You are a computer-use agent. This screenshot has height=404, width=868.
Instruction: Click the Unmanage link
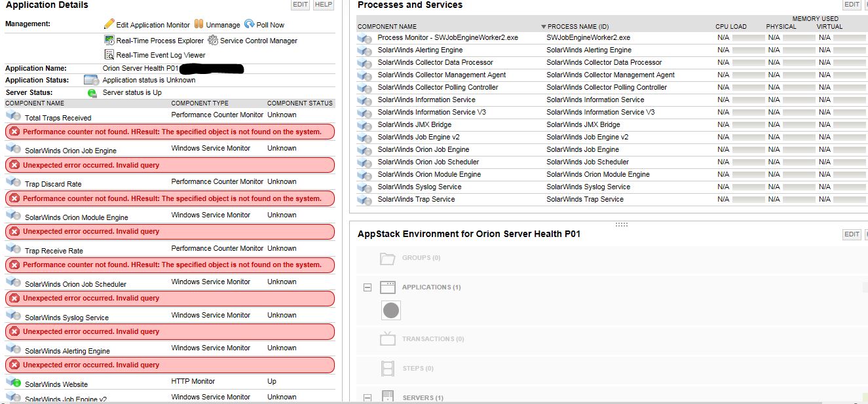(x=223, y=25)
